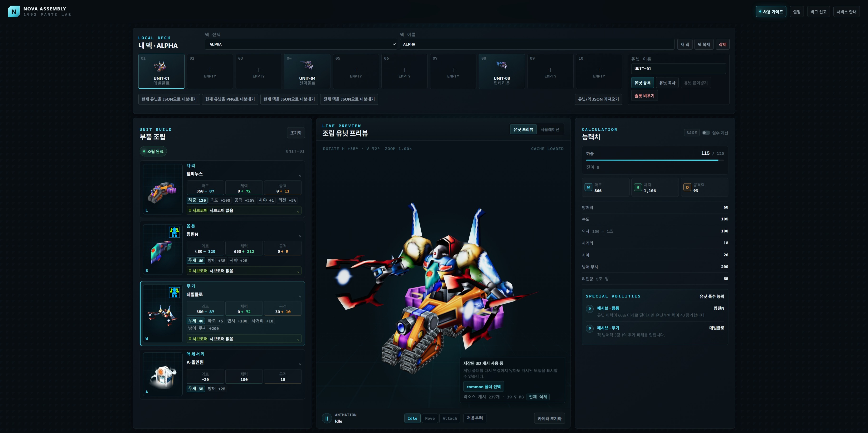The image size is (868, 433).
Task: Toggle the 실수 계산 switch
Action: (706, 133)
